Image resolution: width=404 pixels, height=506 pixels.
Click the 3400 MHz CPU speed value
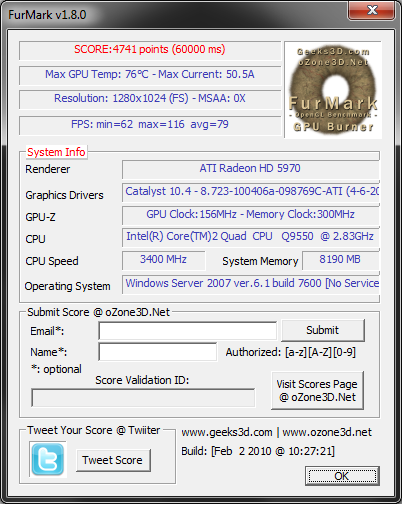click(163, 259)
